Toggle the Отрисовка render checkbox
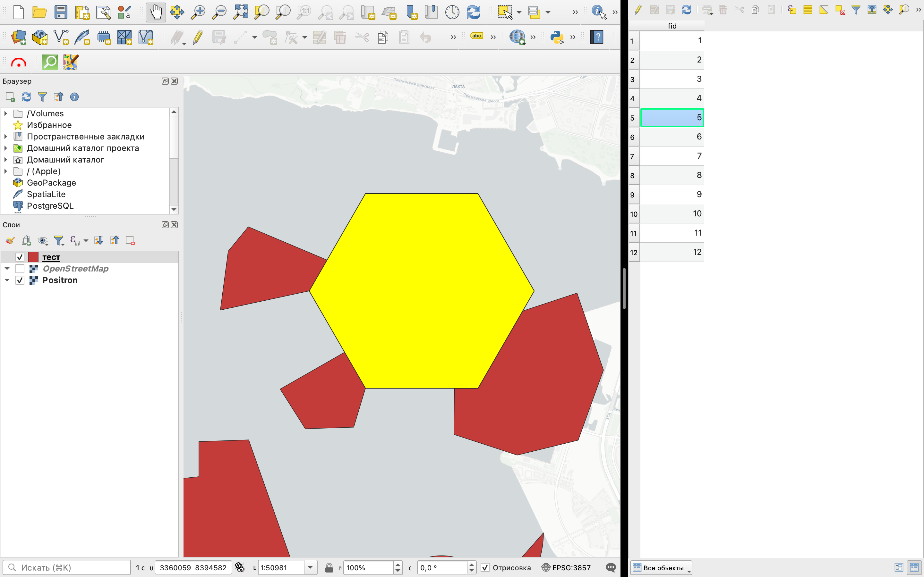 [485, 567]
